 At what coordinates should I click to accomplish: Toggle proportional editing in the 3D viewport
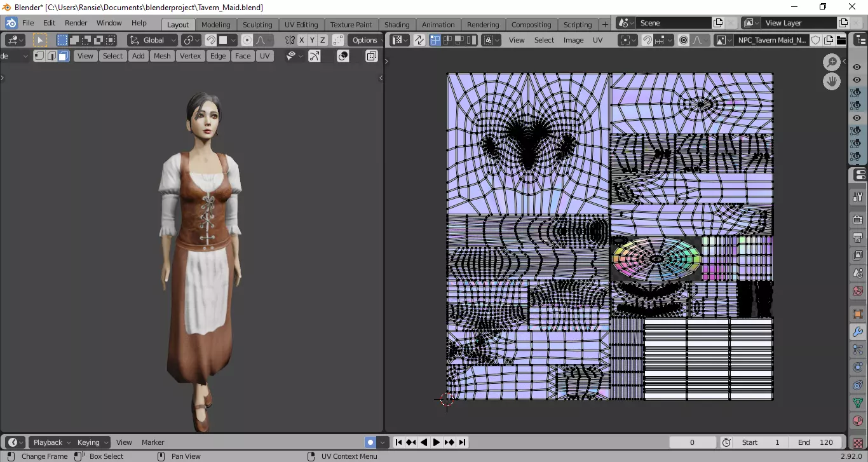pos(247,40)
